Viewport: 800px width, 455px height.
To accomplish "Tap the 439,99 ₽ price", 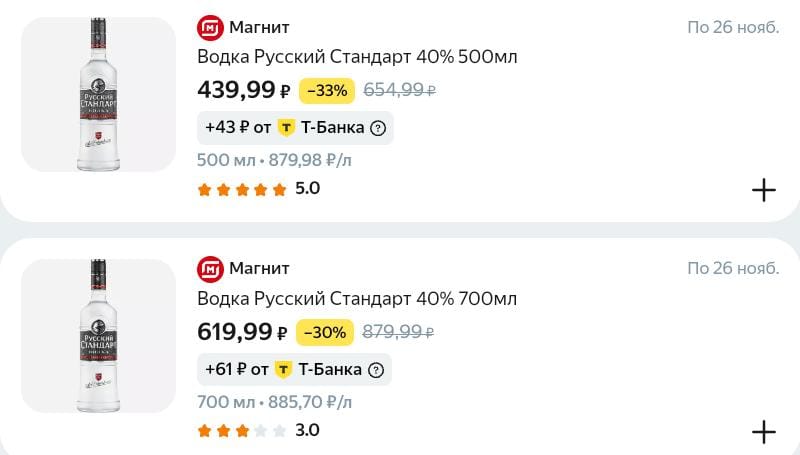I will click(x=244, y=90).
